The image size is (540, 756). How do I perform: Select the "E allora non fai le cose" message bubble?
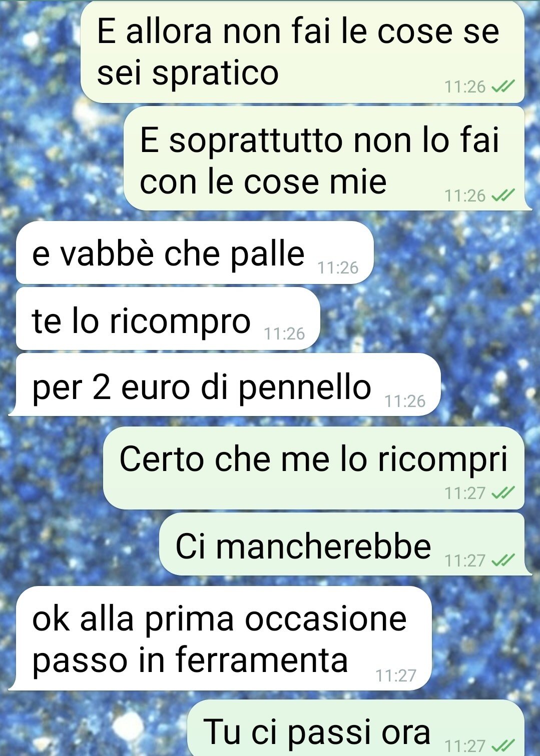pyautogui.click(x=302, y=52)
